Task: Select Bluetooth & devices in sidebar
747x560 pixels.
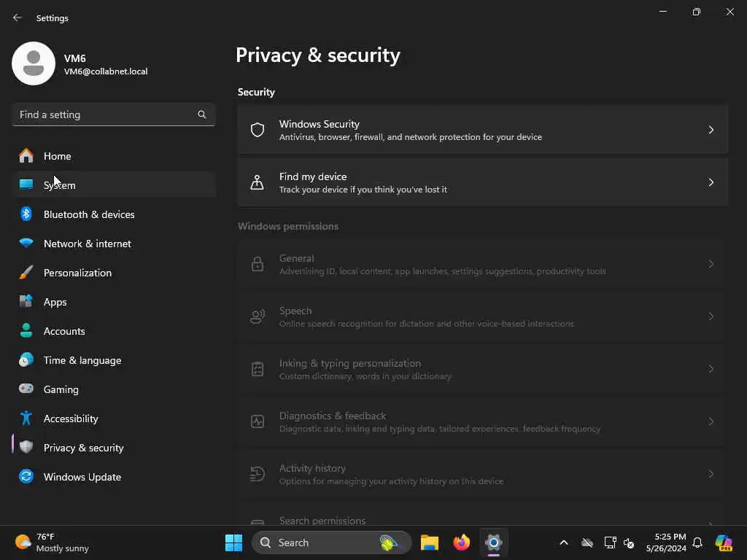Action: (114, 214)
